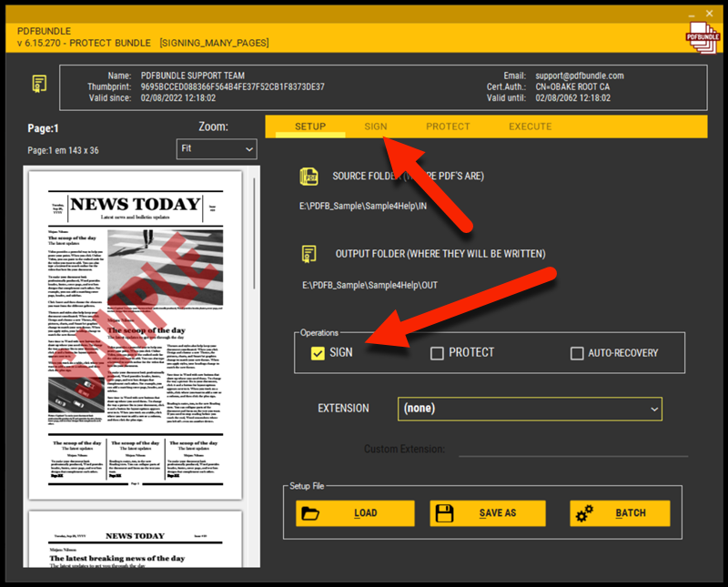This screenshot has width=728, height=587.
Task: Enable the AUTO-RECOVERY checkbox
Action: (577, 353)
